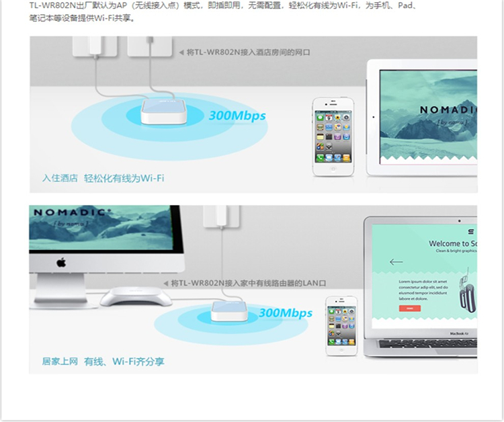504x422 pixels.
Task: Click the red button on the MacBook screen
Action: (410, 308)
